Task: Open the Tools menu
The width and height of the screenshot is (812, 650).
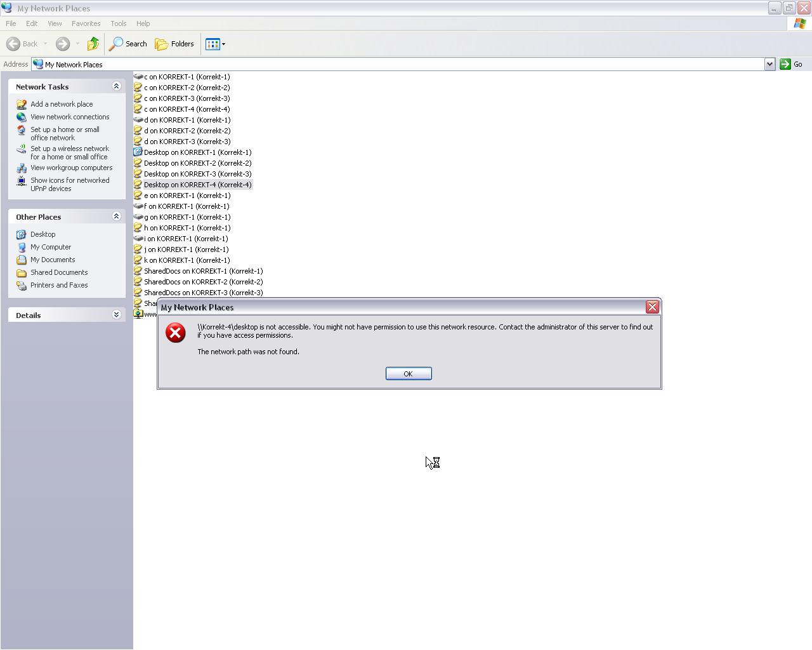Action: 118,23
